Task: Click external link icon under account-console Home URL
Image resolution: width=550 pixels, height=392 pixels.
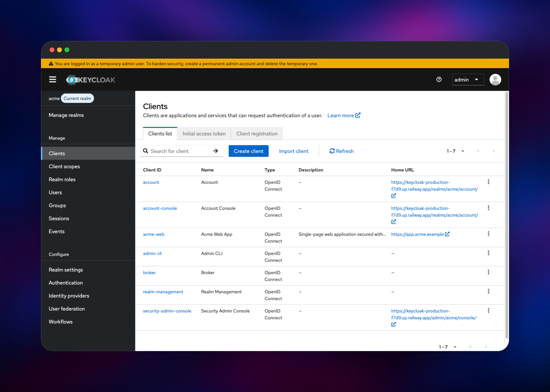Action: [393, 222]
